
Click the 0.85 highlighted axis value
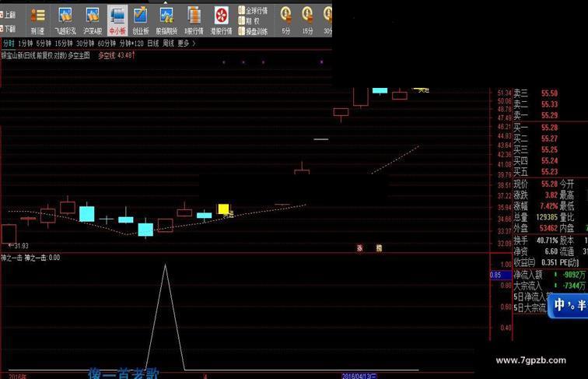click(501, 275)
